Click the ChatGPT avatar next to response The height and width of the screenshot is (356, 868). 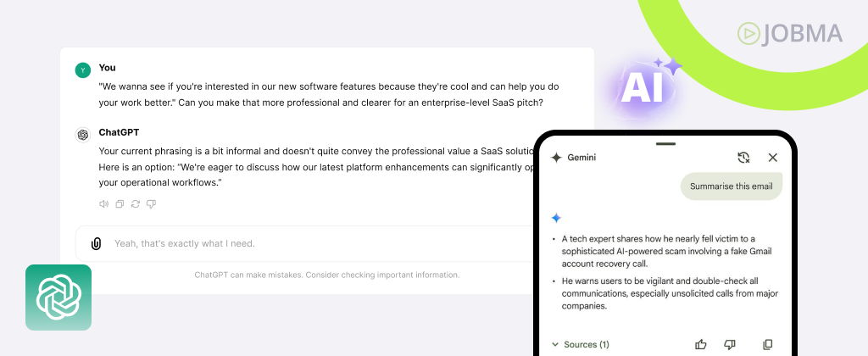[x=83, y=135]
